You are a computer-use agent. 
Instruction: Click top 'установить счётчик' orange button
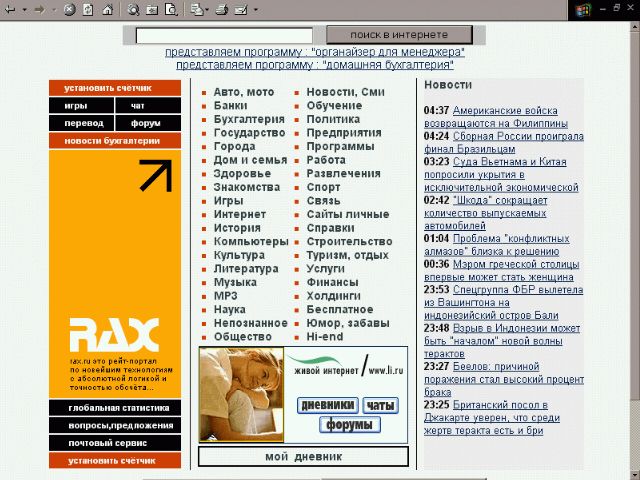click(x=115, y=88)
